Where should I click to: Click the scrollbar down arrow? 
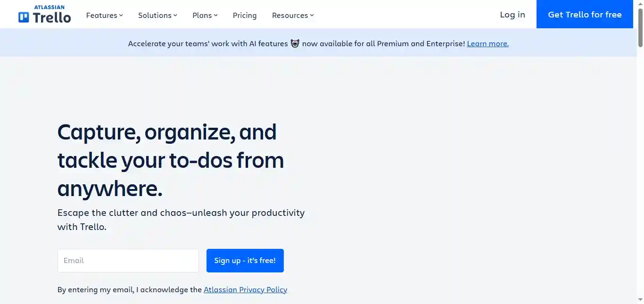(x=640, y=300)
